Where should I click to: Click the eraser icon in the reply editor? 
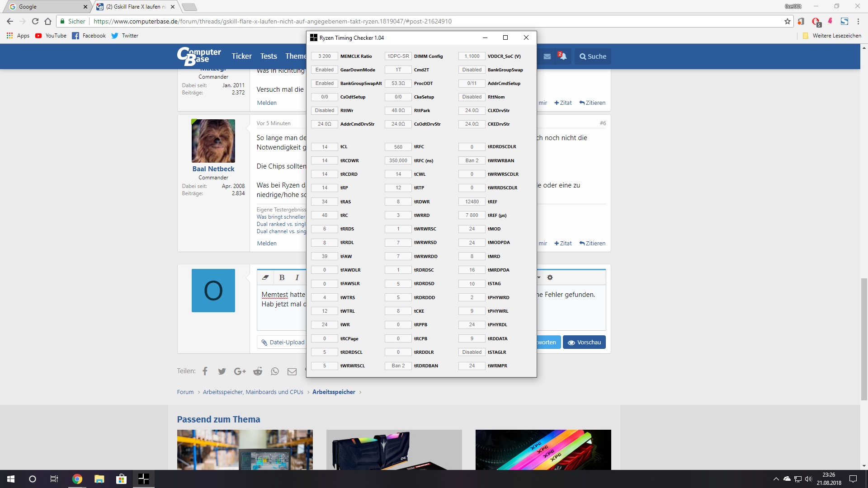(x=265, y=277)
